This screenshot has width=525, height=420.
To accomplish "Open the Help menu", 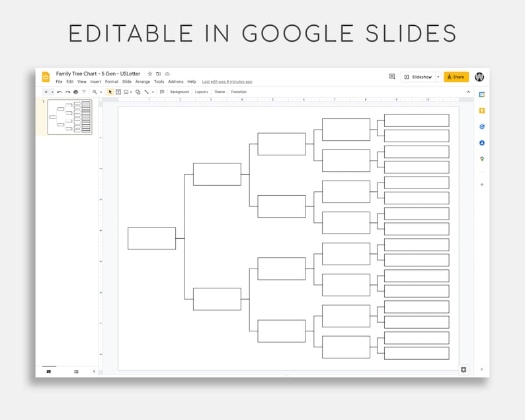I will coord(192,82).
